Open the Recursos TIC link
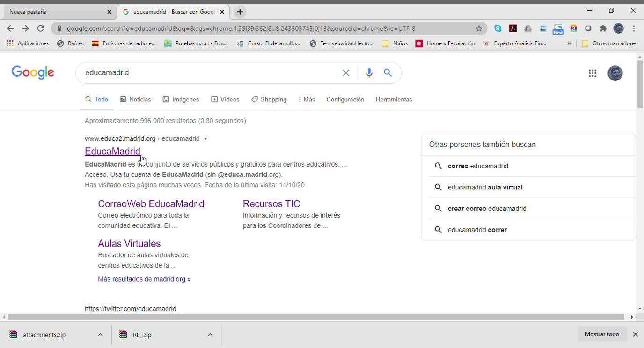 (271, 203)
